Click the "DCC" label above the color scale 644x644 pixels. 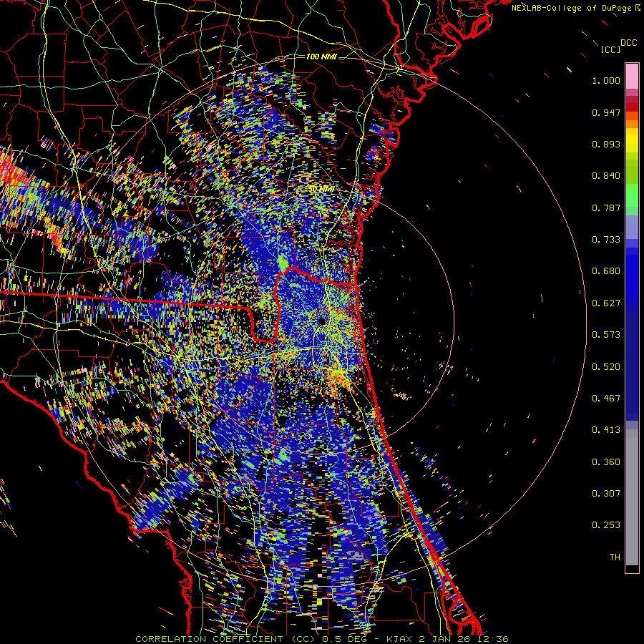pyautogui.click(x=628, y=43)
